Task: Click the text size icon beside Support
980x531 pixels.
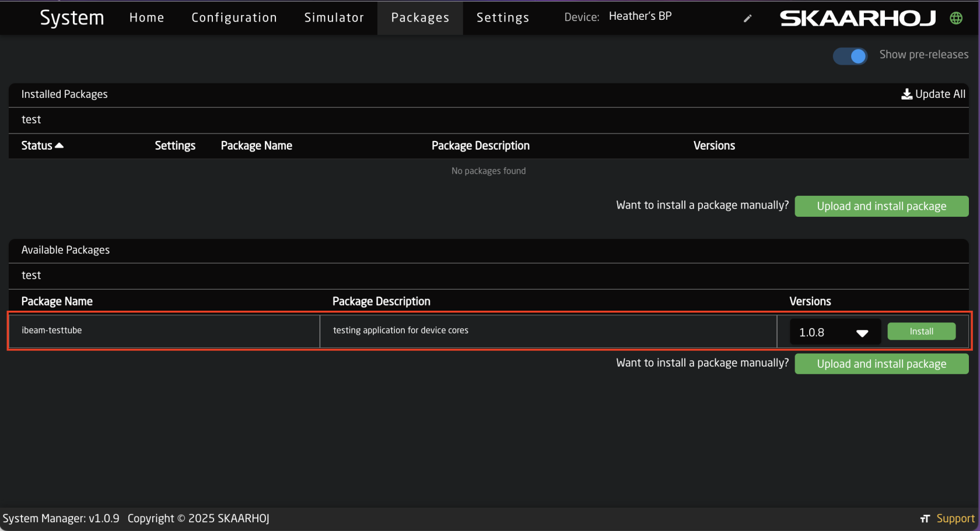Action: click(925, 518)
